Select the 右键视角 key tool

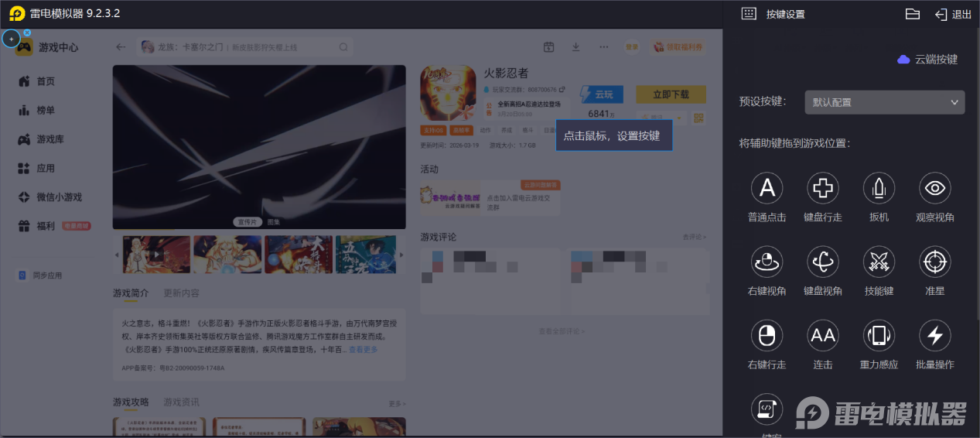pyautogui.click(x=767, y=262)
